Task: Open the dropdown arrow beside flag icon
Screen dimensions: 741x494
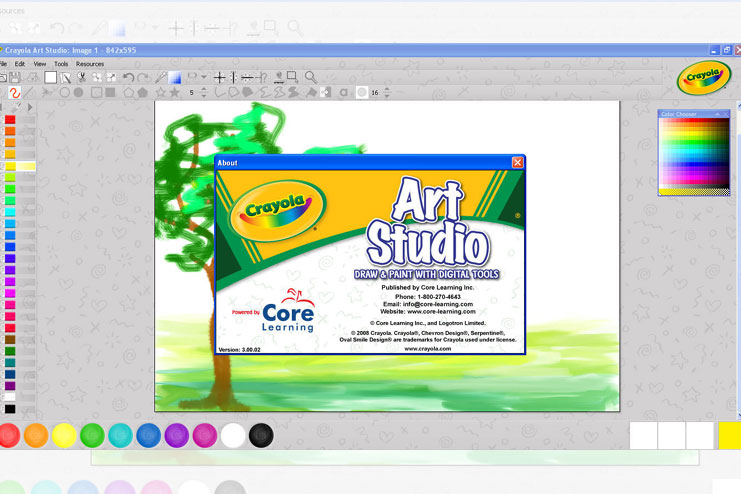Action: 204,77
